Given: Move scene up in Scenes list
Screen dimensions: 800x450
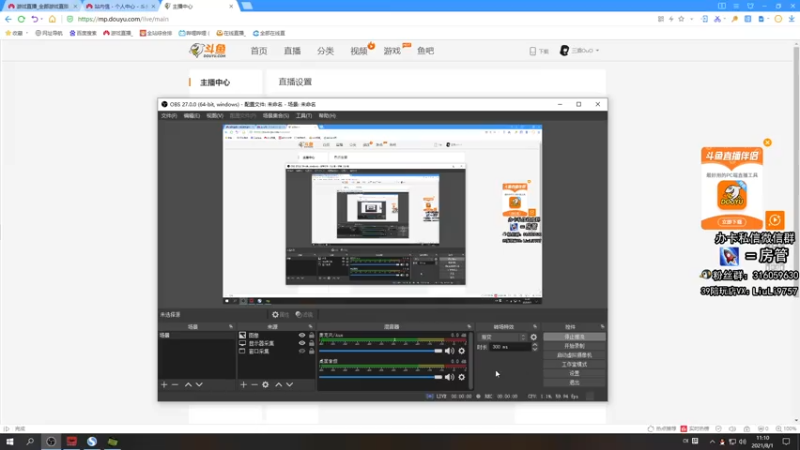Looking at the screenshot, I should pos(188,385).
